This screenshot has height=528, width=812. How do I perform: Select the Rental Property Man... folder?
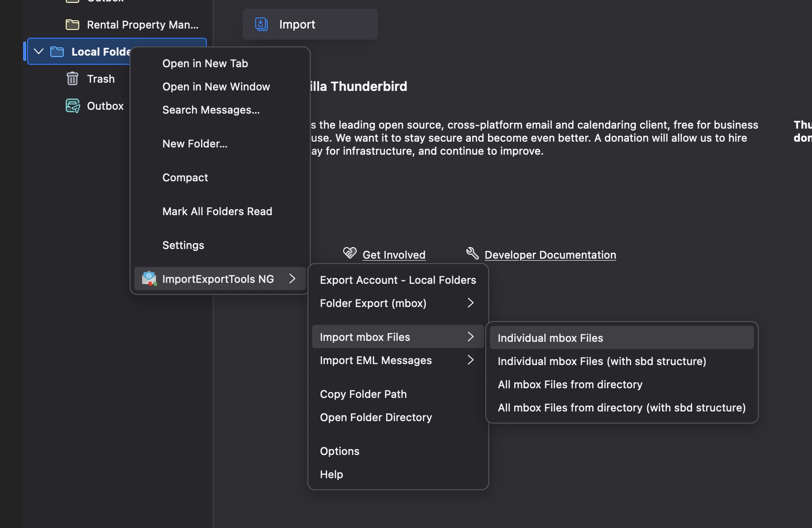(117, 25)
